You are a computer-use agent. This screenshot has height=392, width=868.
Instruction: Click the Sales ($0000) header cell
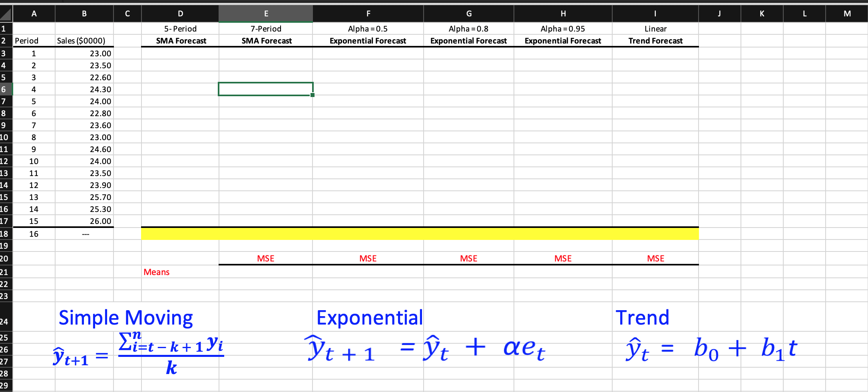(x=84, y=40)
